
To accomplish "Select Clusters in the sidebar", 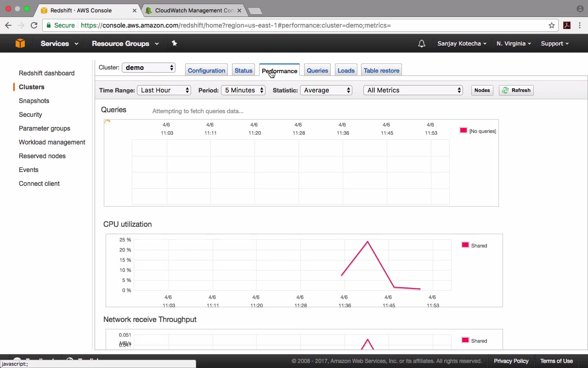I will click(x=32, y=87).
